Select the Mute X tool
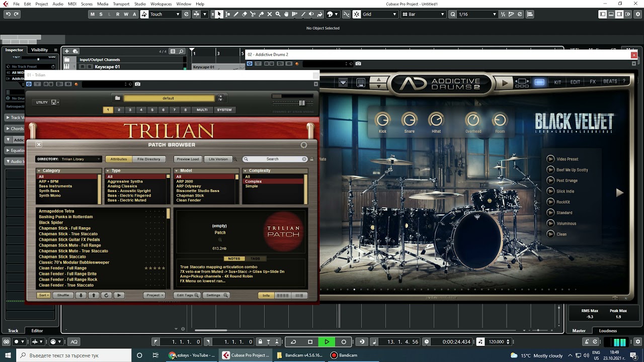 (x=269, y=14)
